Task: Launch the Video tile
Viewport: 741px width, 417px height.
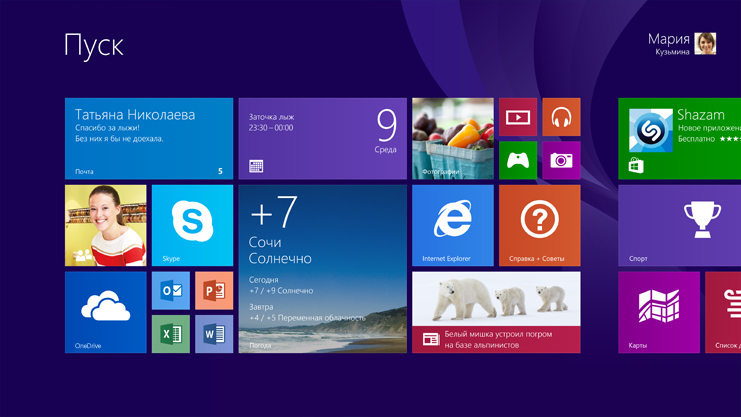Action: [x=518, y=117]
